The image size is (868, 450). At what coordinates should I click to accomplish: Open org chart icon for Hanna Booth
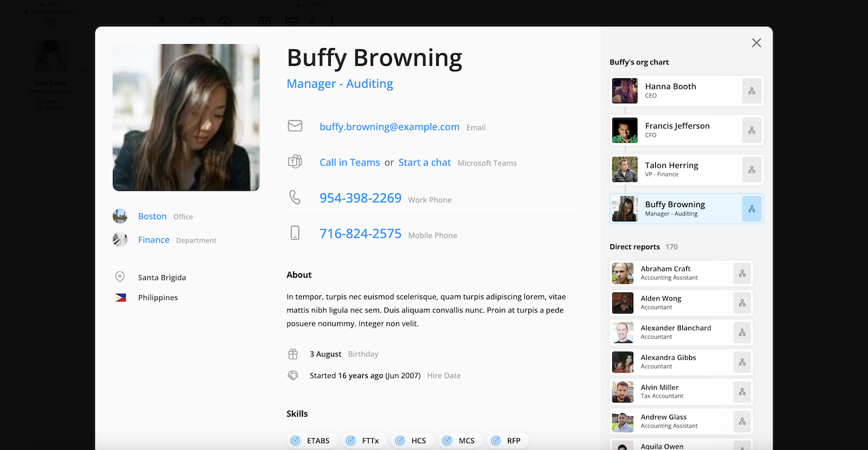(752, 91)
